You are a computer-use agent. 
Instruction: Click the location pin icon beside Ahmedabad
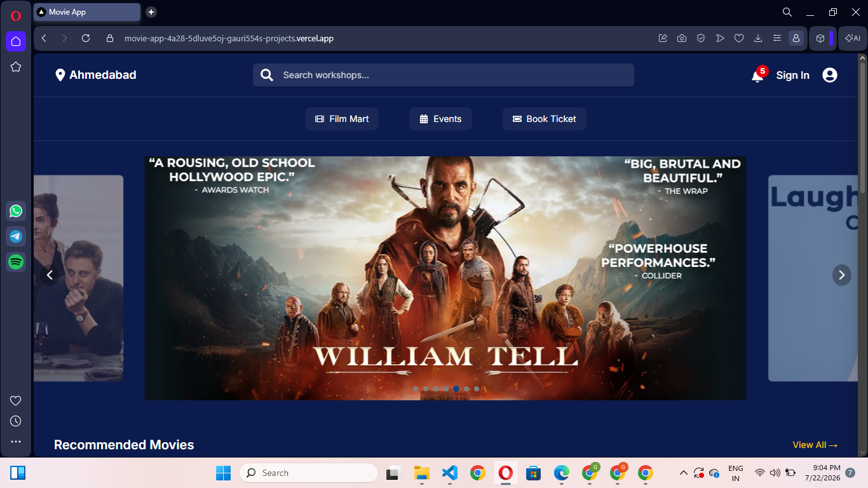click(60, 75)
